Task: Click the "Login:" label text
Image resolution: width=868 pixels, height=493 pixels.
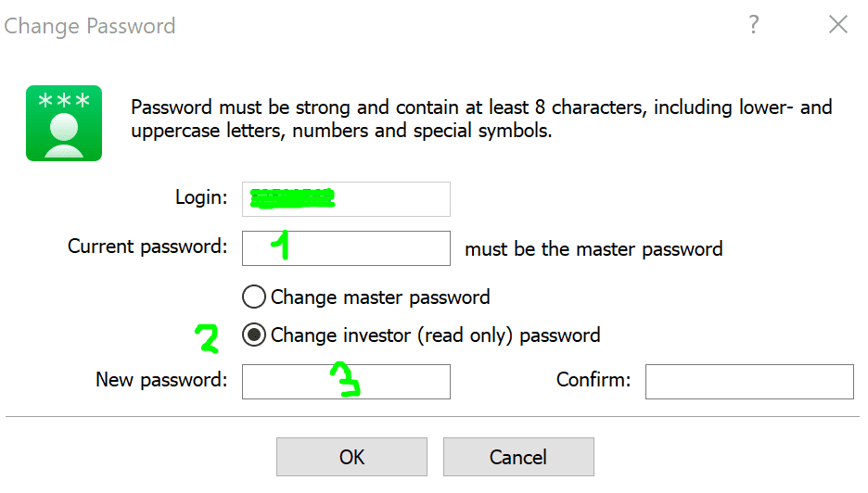Action: coord(200,197)
